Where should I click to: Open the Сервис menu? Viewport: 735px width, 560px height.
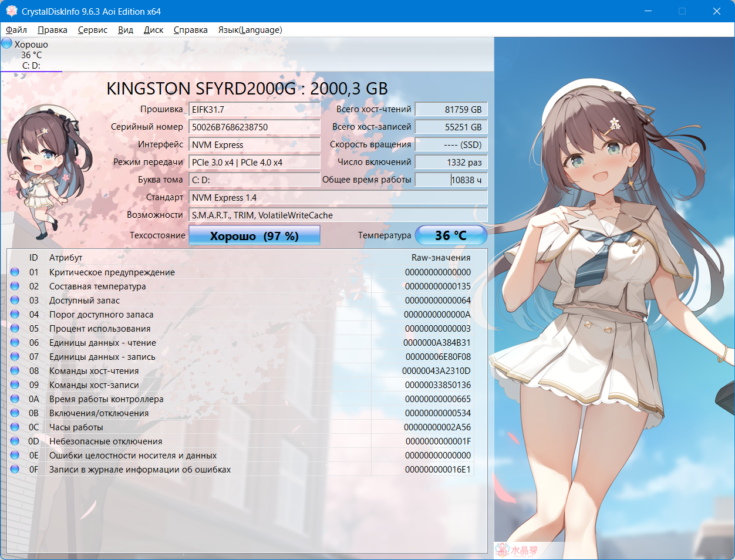[93, 30]
